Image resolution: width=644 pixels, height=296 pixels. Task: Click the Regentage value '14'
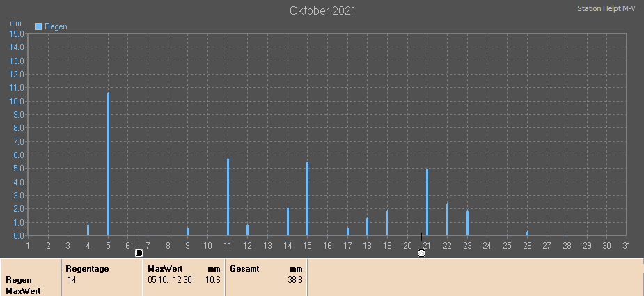[x=72, y=280]
